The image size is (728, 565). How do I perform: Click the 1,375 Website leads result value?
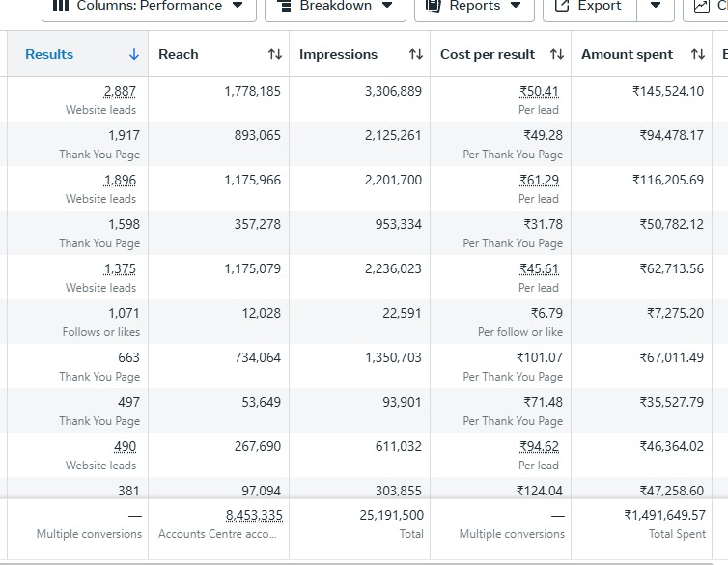[x=120, y=268]
